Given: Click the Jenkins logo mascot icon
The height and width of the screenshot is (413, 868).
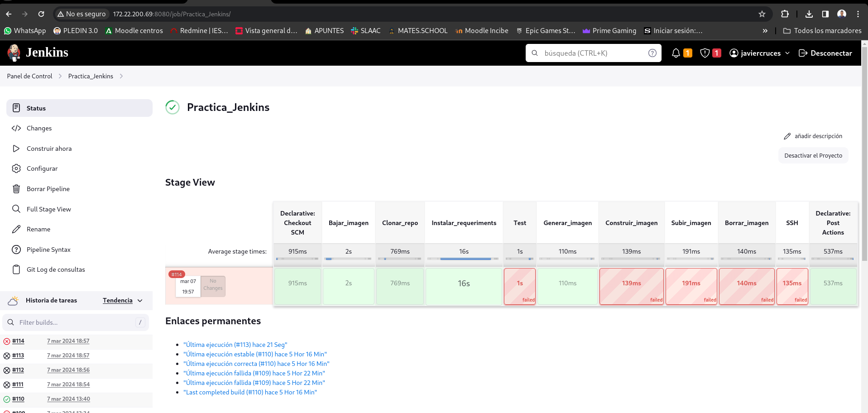Looking at the screenshot, I should [x=14, y=53].
